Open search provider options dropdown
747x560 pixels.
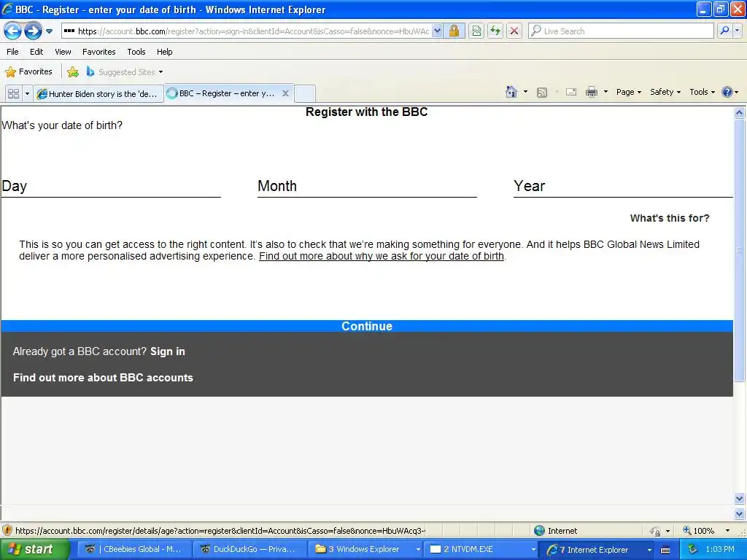pos(738,31)
